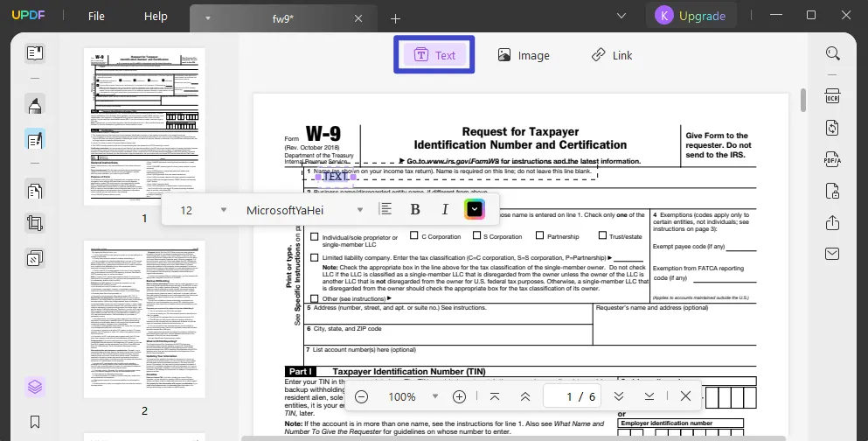868x441 pixels.
Task: Open text alignment options
Action: (385, 209)
